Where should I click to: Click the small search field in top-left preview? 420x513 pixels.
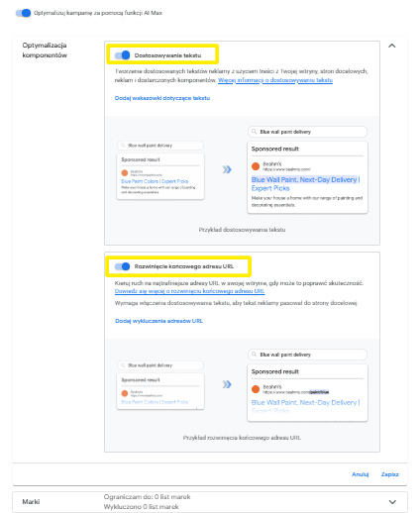pyautogui.click(x=160, y=146)
